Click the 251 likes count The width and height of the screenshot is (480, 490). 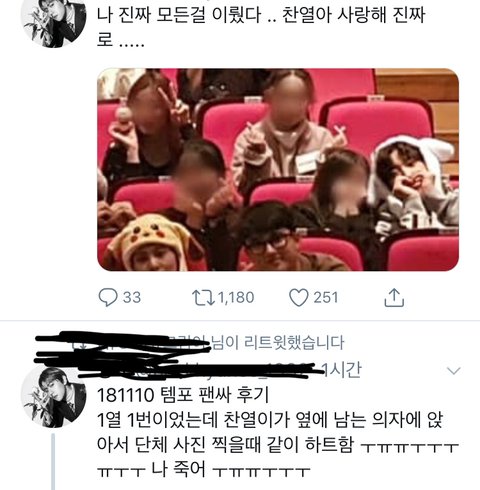click(x=325, y=297)
